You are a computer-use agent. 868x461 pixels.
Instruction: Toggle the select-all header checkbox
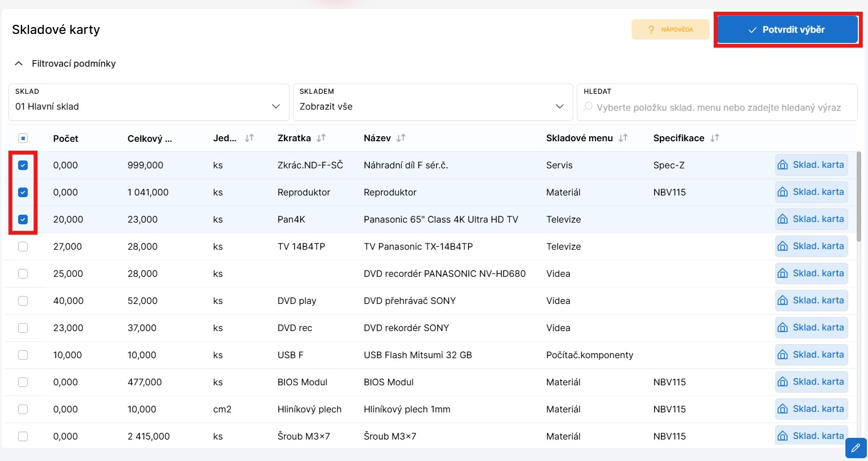23,138
